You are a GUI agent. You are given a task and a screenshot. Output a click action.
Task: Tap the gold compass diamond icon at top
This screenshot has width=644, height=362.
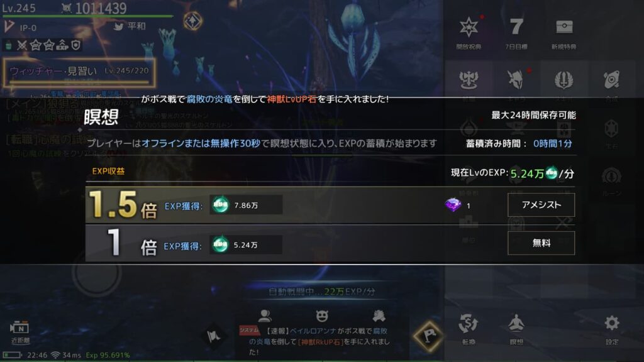click(192, 21)
